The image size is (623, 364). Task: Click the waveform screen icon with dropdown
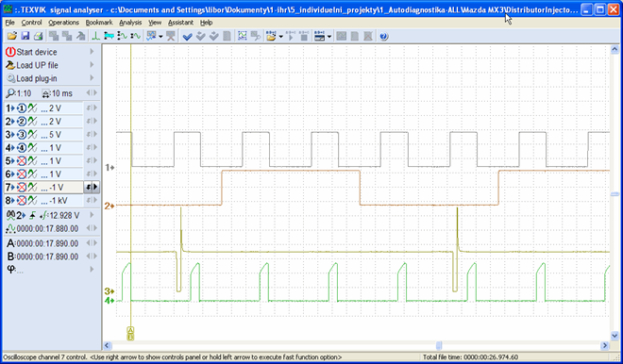point(151,36)
